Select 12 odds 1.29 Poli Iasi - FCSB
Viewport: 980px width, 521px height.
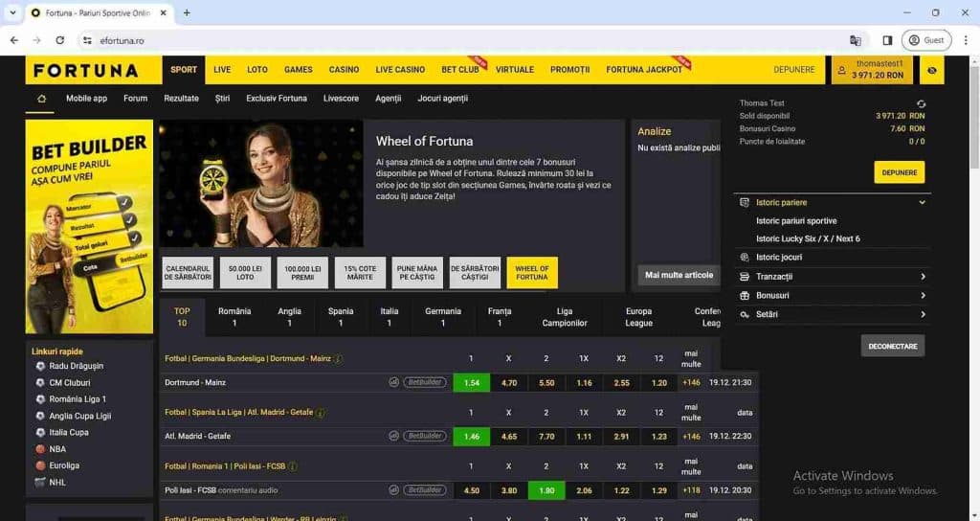pos(659,490)
